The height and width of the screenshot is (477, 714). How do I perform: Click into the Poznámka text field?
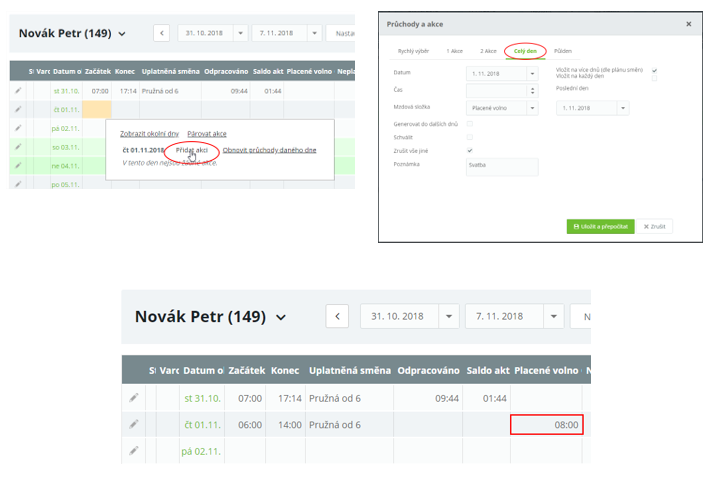(502, 167)
